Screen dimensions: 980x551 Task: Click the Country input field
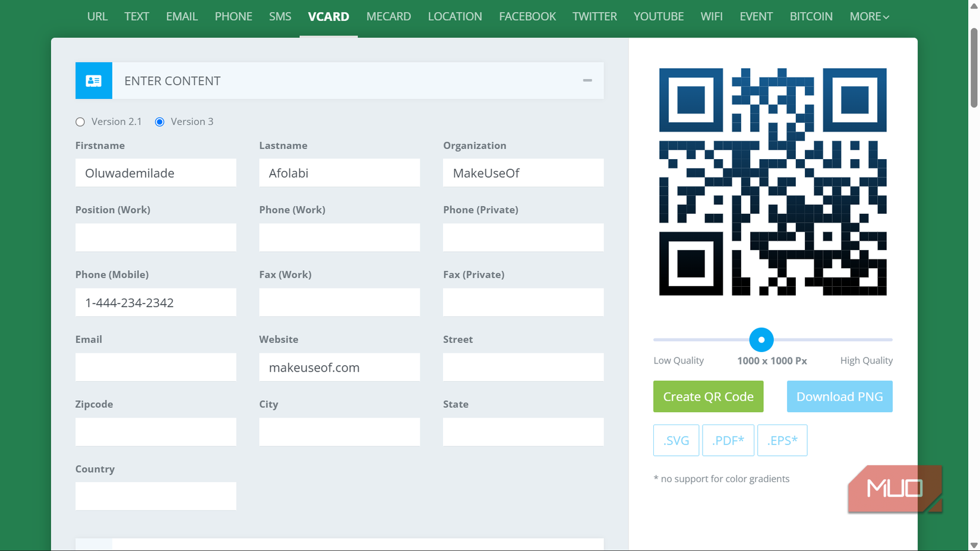[156, 496]
